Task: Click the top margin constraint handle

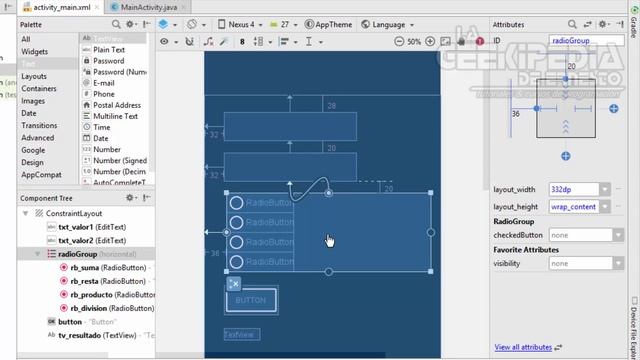Action: (565, 79)
